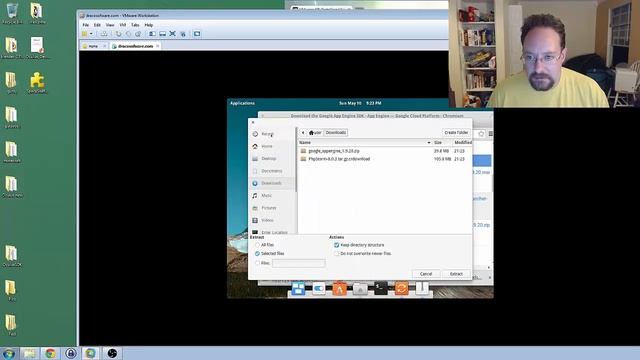The height and width of the screenshot is (360, 640).
Task: Launch the terminal dock icon
Action: tap(381, 289)
